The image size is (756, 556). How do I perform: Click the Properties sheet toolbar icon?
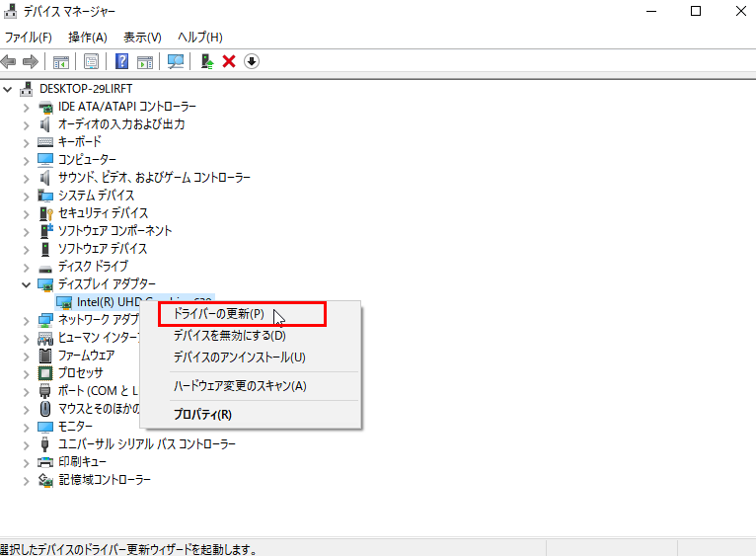pos(91,61)
